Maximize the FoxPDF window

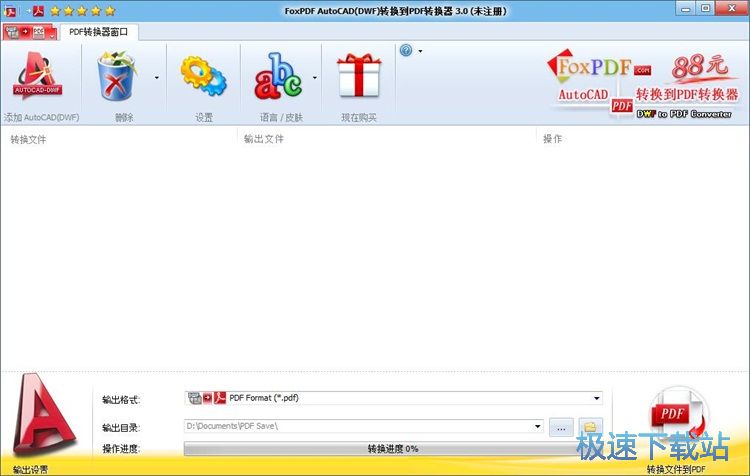[706, 8]
